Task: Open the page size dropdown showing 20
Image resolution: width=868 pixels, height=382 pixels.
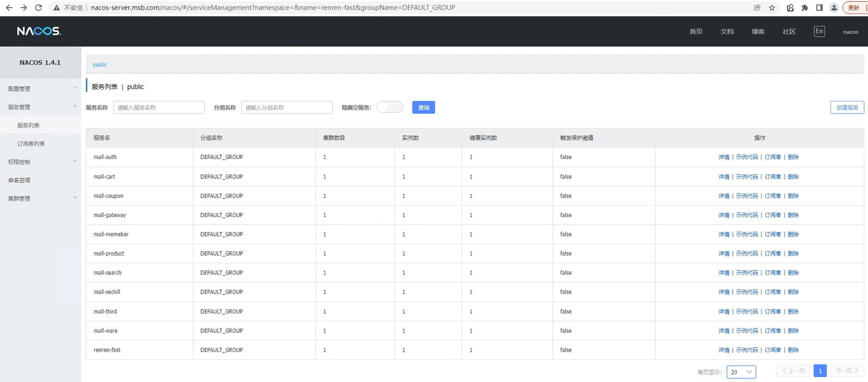Action: point(741,372)
